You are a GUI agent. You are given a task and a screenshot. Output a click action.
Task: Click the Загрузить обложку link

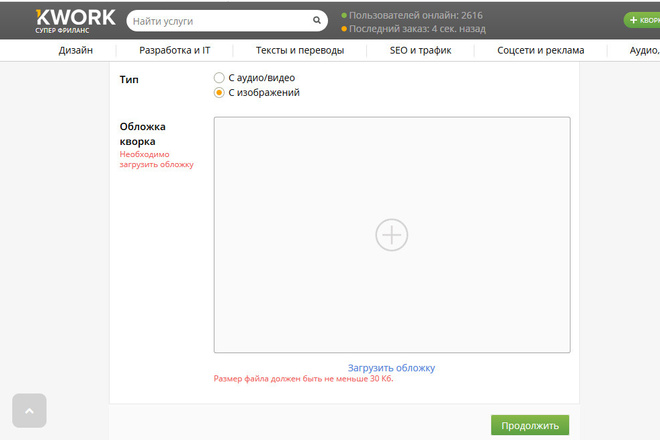pyautogui.click(x=391, y=368)
